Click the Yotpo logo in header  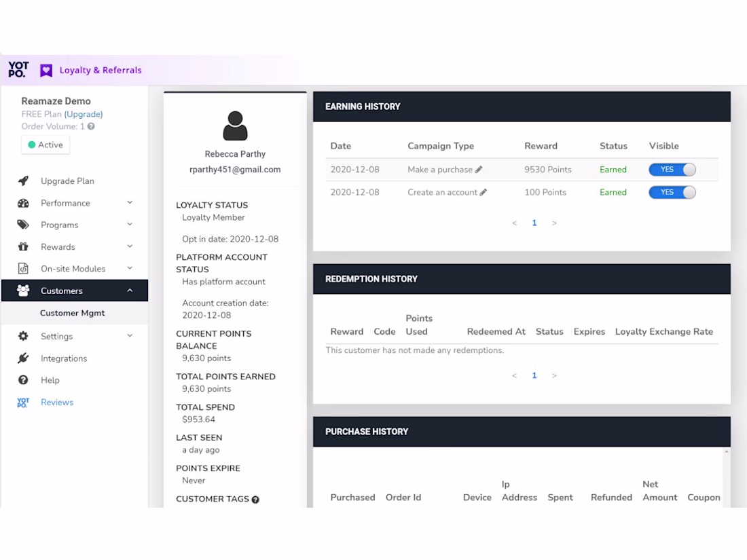[x=18, y=69]
